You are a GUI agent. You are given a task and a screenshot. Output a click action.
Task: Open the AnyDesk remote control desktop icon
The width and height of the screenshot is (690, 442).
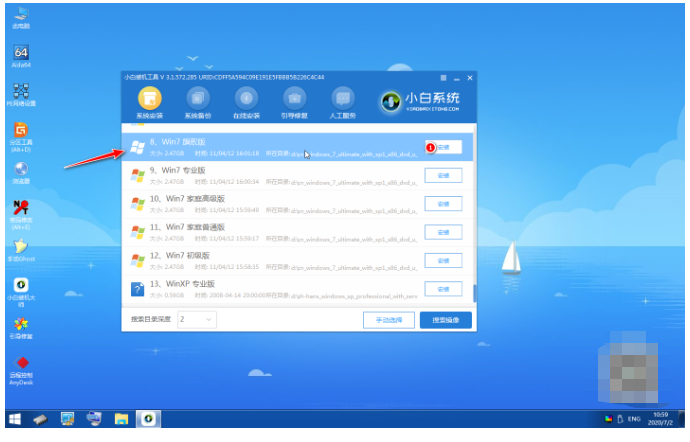21,371
